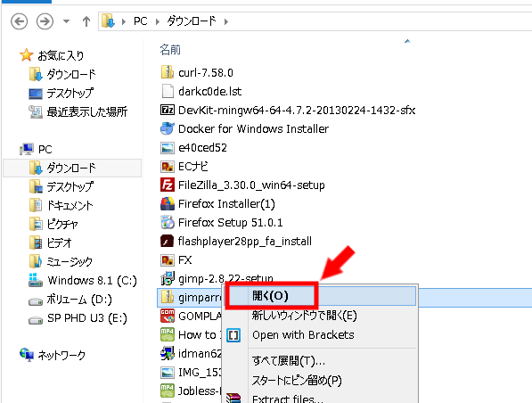The image size is (532, 403).
Task: Sort by the 名前 column header
Action: pyautogui.click(x=170, y=50)
